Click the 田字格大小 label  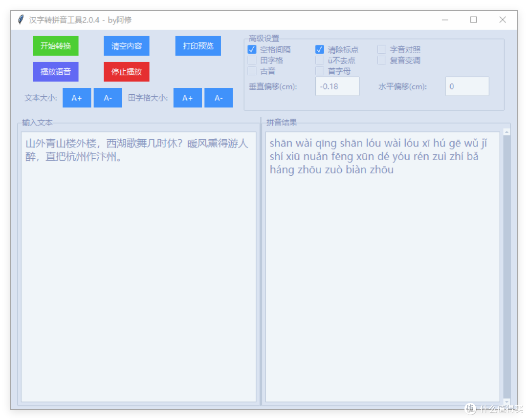coord(148,98)
